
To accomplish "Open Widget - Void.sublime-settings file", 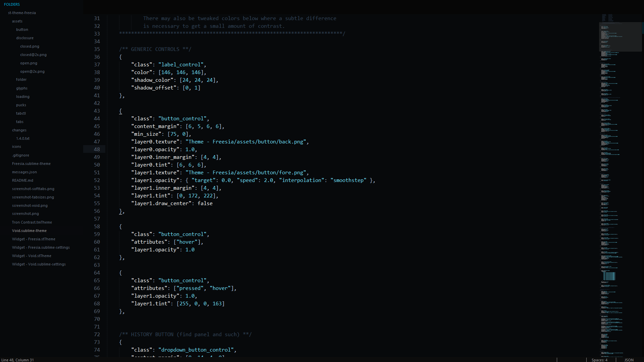I will 39,264.
